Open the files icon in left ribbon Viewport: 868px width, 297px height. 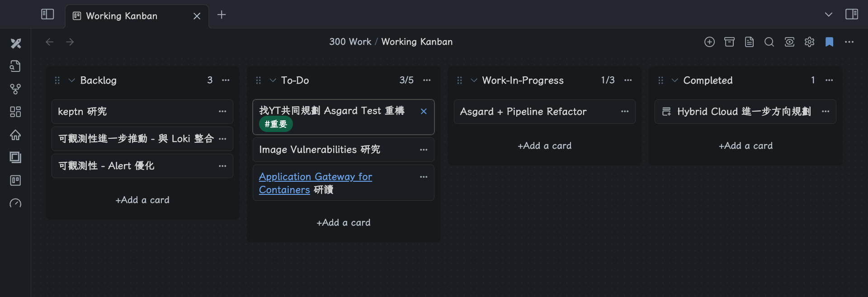coord(15,66)
